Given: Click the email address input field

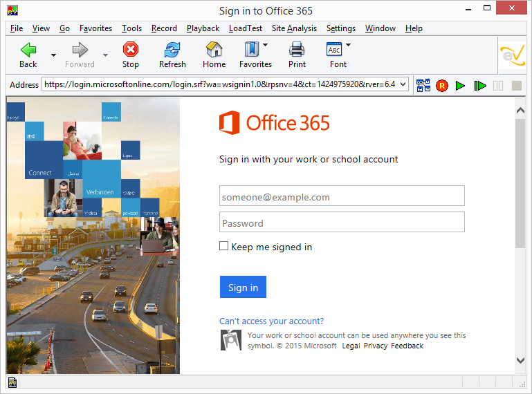Looking at the screenshot, I should (x=342, y=196).
